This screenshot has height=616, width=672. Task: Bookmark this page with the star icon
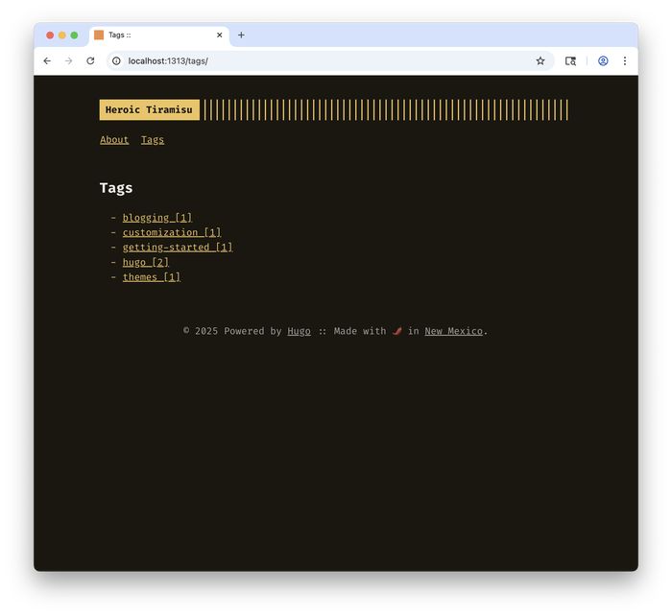(x=540, y=60)
